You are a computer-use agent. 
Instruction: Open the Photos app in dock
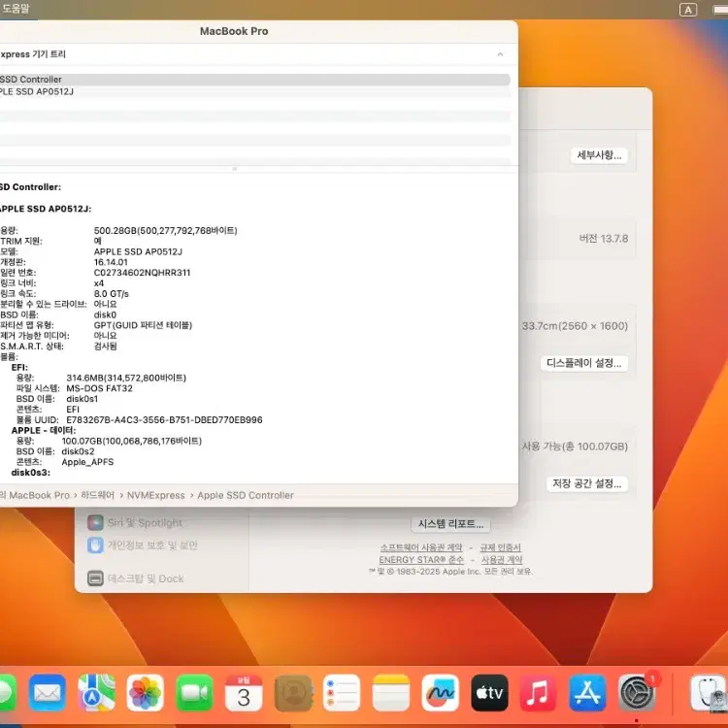point(146,693)
